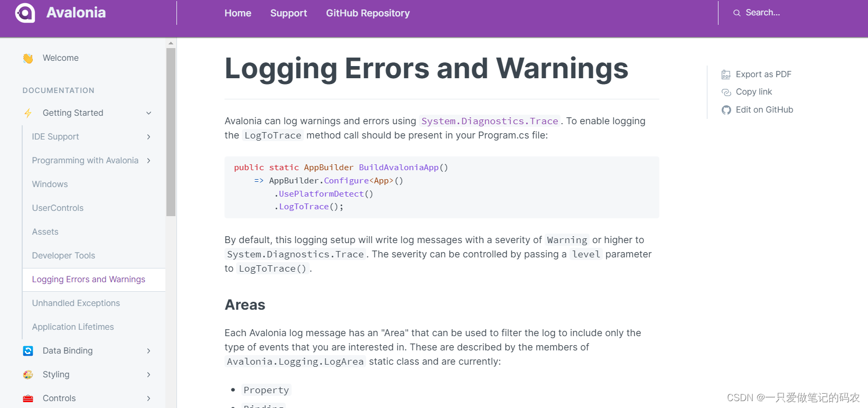This screenshot has height=408, width=868.
Task: Click the Areas section heading
Action: pyautogui.click(x=245, y=305)
